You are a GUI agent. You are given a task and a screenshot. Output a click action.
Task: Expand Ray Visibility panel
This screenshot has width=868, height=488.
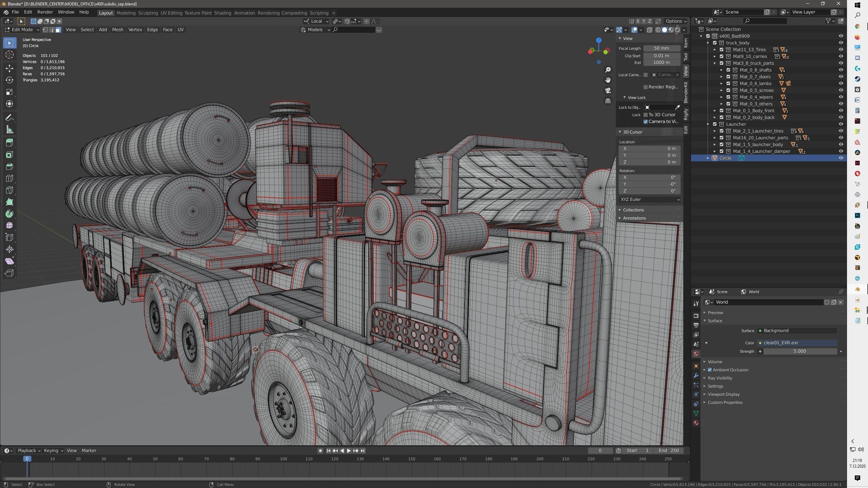719,378
